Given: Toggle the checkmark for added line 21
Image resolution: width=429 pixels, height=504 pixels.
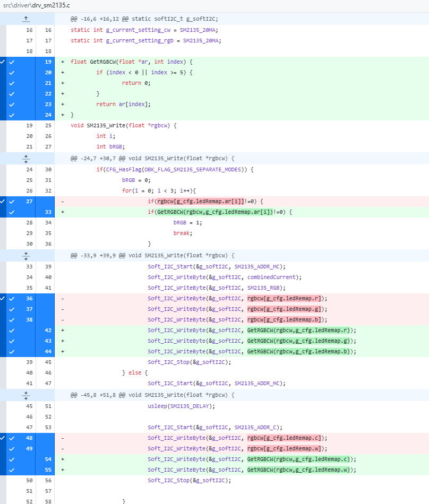Looking at the screenshot, I should 12,83.
